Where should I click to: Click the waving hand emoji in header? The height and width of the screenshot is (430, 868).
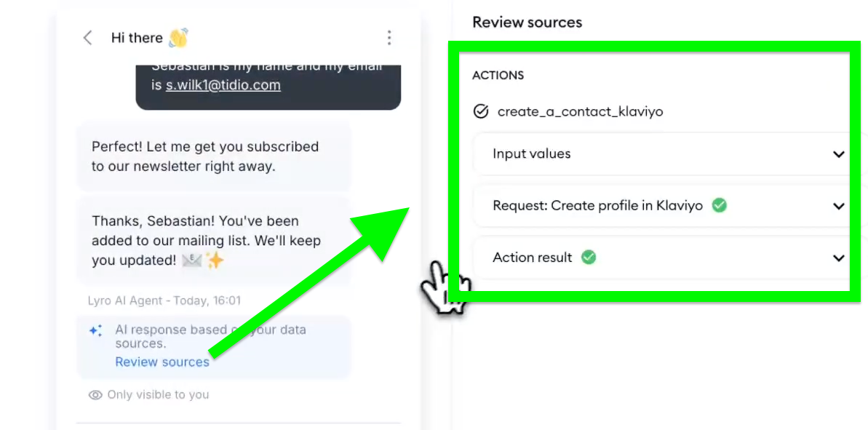click(x=178, y=38)
